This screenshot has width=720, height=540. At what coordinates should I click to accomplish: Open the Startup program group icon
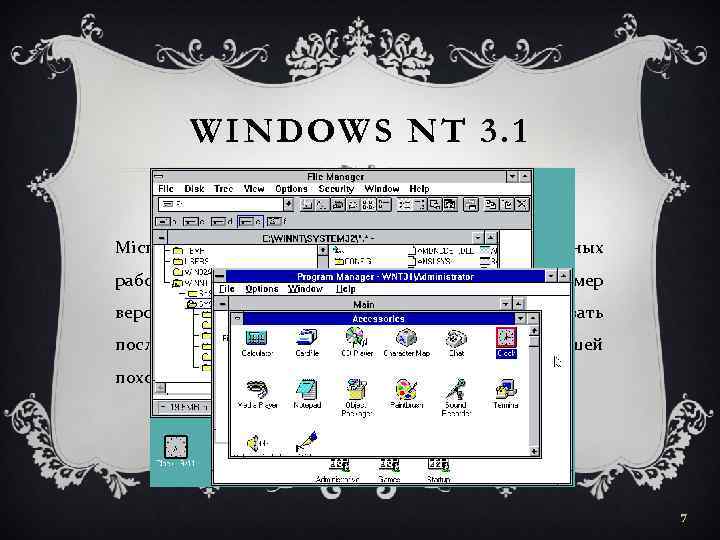(x=438, y=471)
